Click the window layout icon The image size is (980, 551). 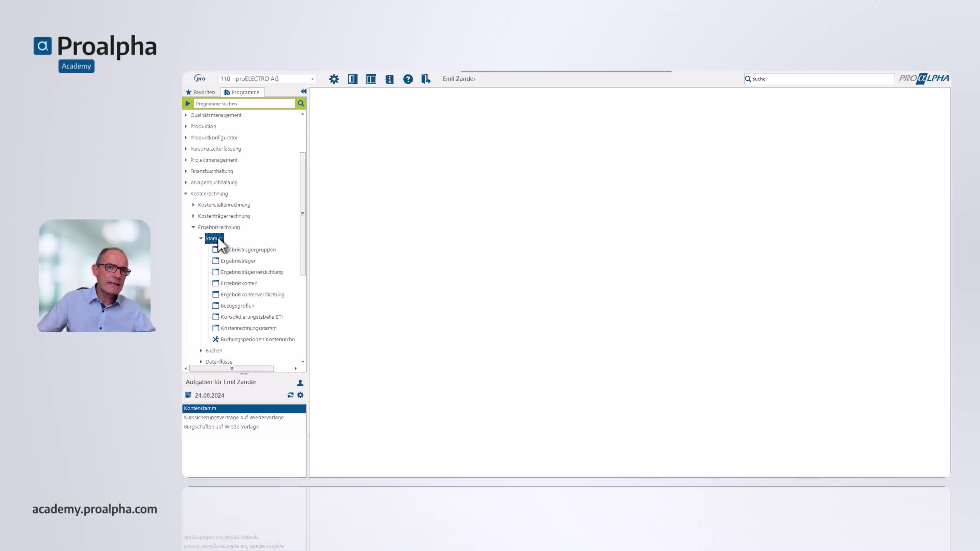pyautogui.click(x=371, y=79)
